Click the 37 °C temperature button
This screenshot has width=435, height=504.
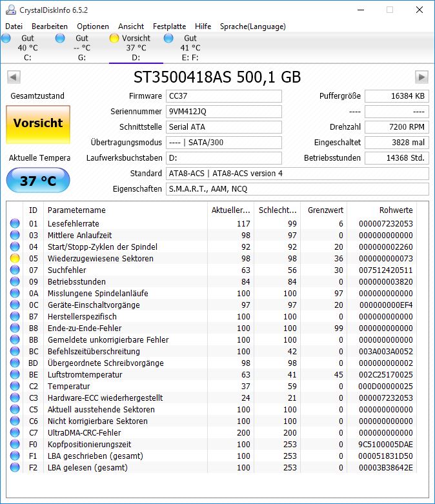pos(38,180)
